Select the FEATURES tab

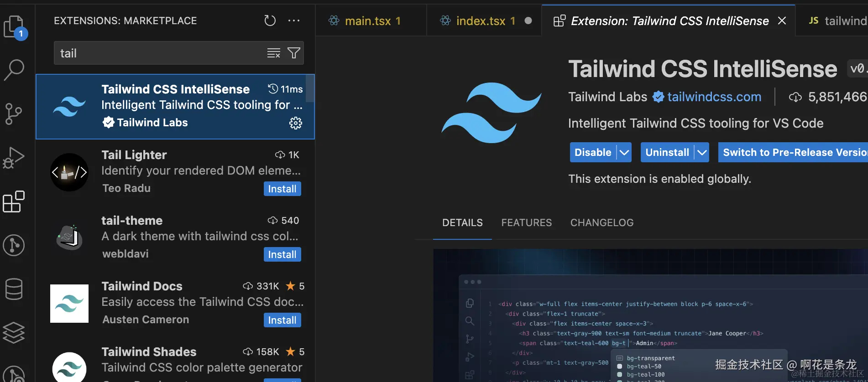527,223
